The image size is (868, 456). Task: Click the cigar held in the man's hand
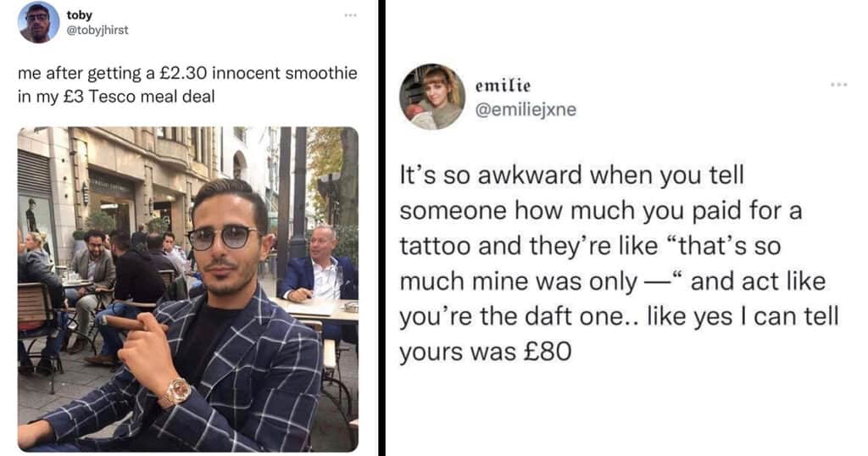click(x=127, y=323)
